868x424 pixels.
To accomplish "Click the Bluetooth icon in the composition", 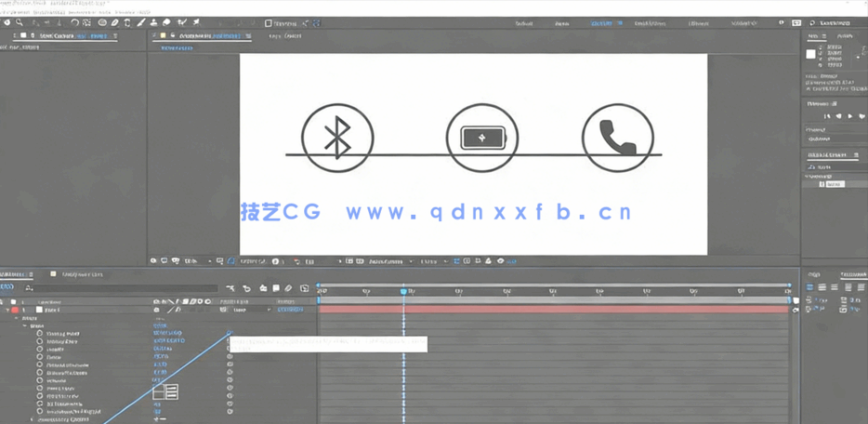I will (337, 139).
